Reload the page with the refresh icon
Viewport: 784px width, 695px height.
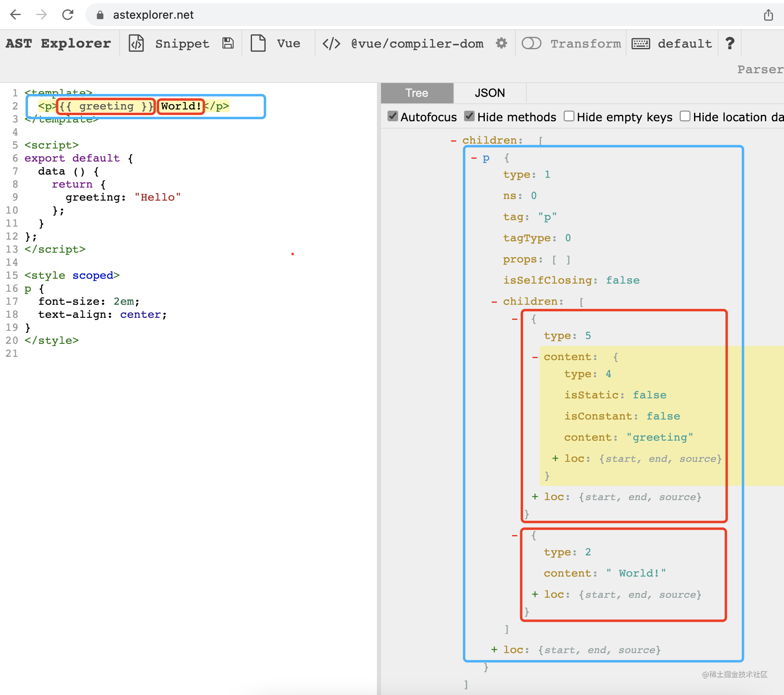[68, 15]
